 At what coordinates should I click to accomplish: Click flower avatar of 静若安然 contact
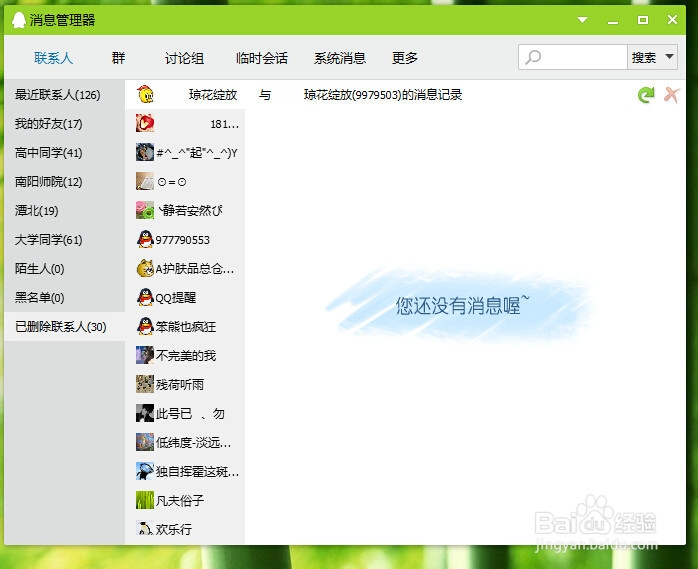pyautogui.click(x=145, y=210)
